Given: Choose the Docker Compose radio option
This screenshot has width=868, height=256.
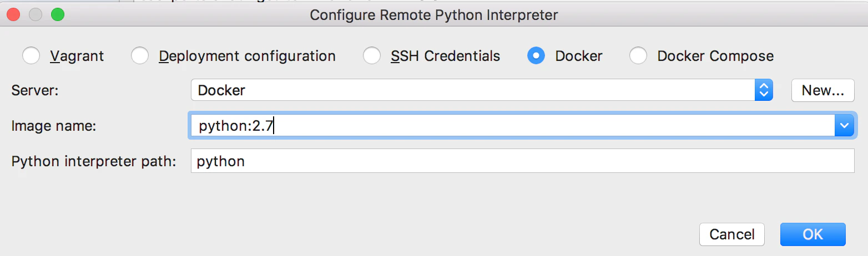Looking at the screenshot, I should (638, 56).
